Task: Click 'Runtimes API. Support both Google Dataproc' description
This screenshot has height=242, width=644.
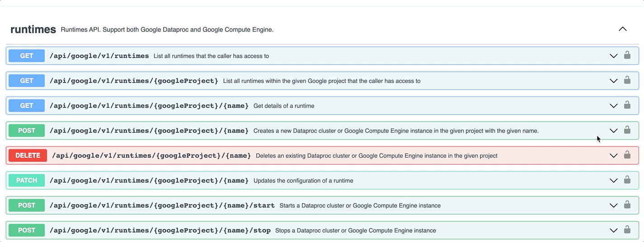Action: coord(167,30)
